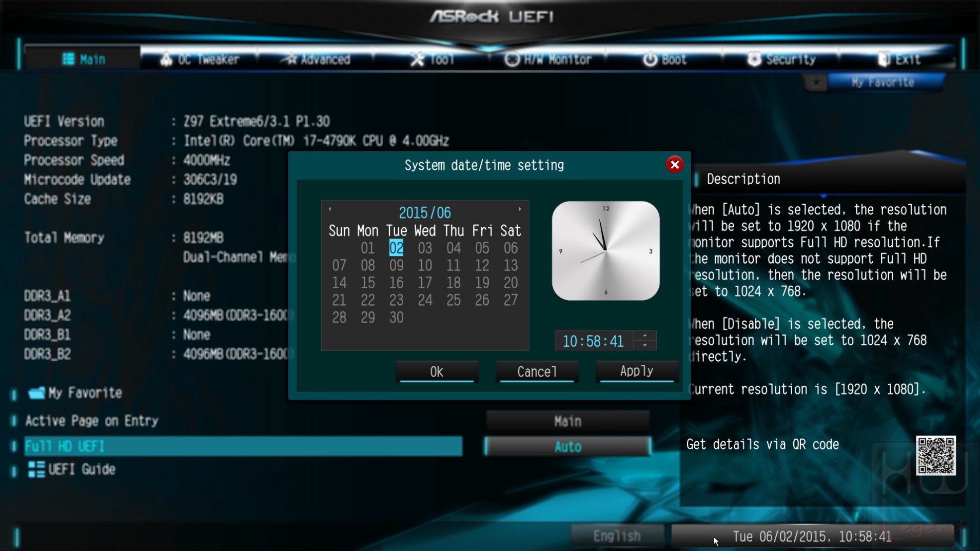Viewport: 980px width, 551px height.
Task: Select day 28 in the calendar
Action: [339, 318]
